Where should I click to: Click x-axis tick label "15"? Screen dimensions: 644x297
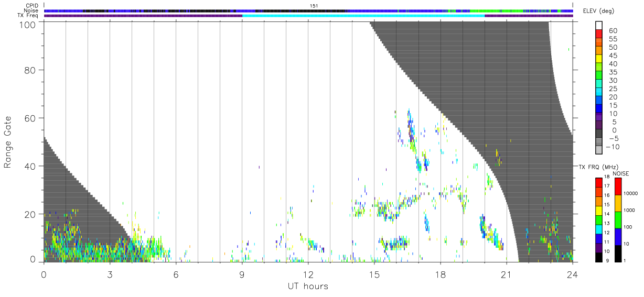pyautogui.click(x=374, y=274)
